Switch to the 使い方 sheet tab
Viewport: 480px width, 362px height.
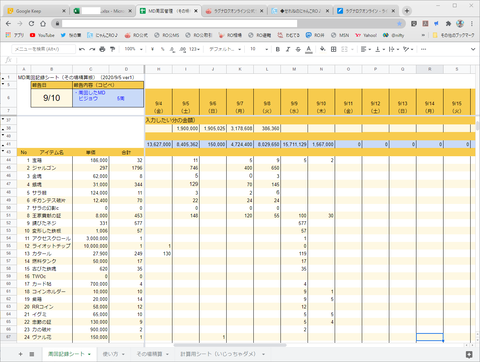click(113, 354)
